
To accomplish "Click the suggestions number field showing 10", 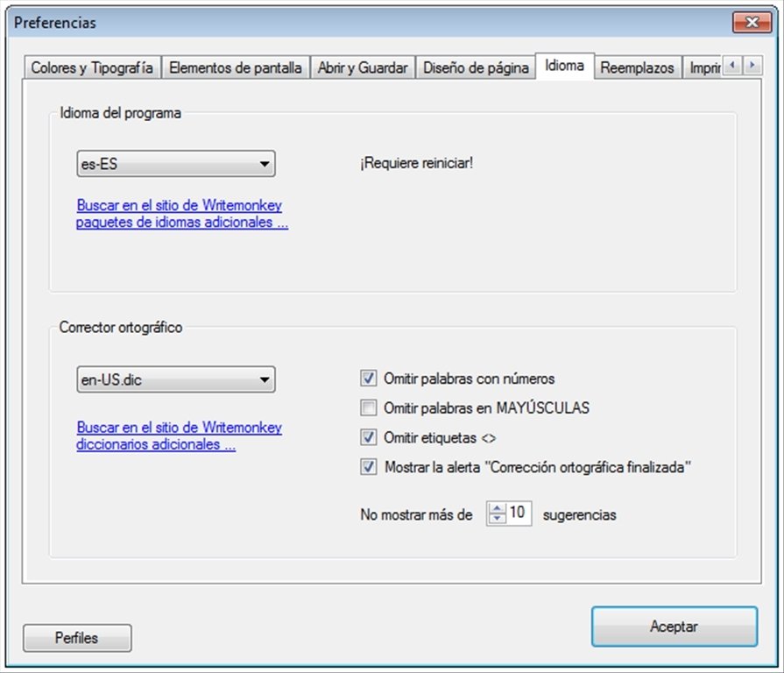I will click(518, 513).
